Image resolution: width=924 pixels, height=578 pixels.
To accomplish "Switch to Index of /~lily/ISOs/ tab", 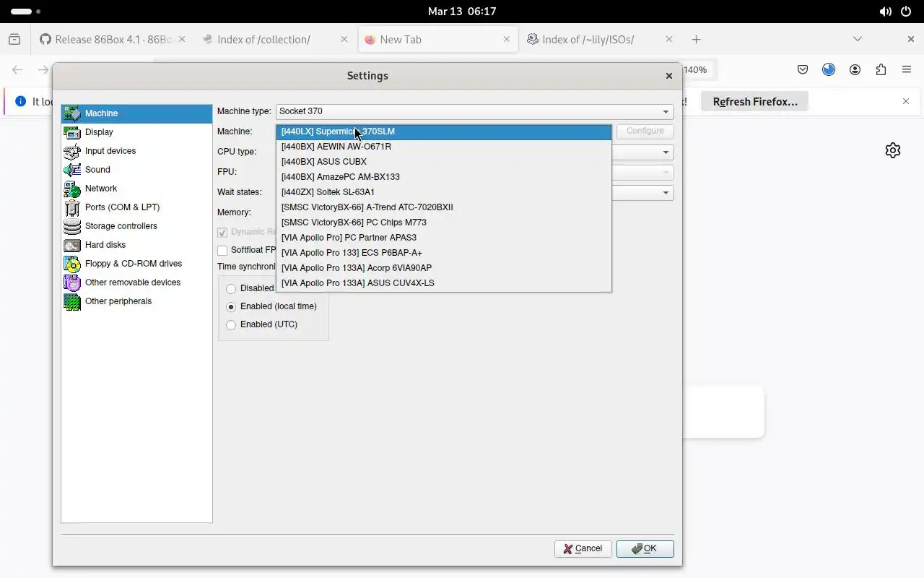I will tap(600, 40).
